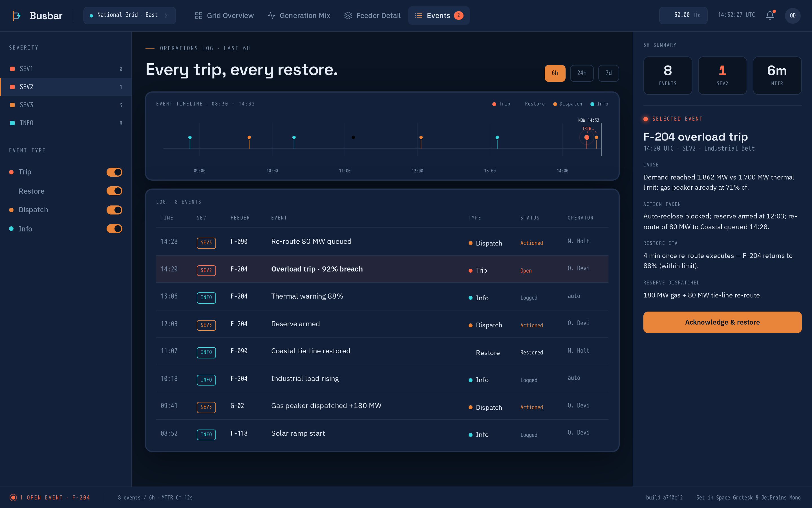Select the Overload trip · 92% breach row
The width and height of the screenshot is (812, 508).
pyautogui.click(x=382, y=269)
